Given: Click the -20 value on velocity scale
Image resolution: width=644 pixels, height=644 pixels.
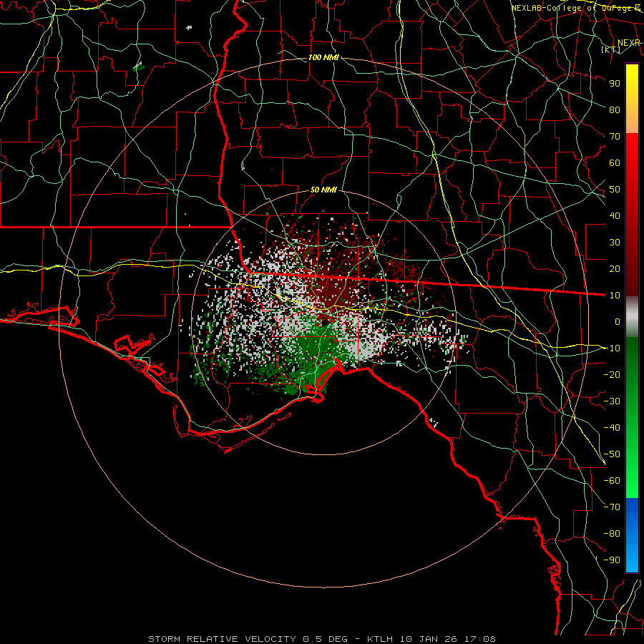Looking at the screenshot, I should (612, 374).
